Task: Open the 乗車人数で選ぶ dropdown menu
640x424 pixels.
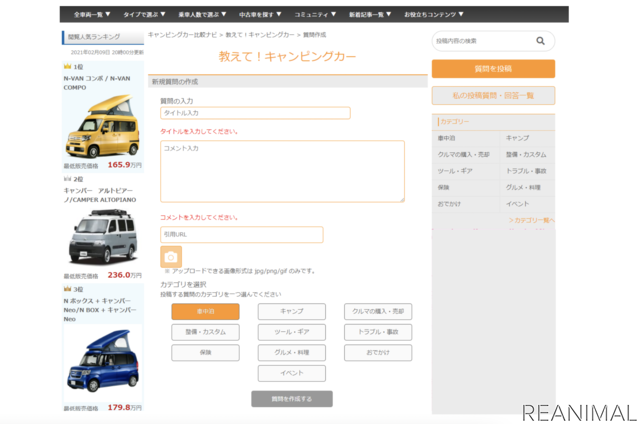Action: point(202,14)
